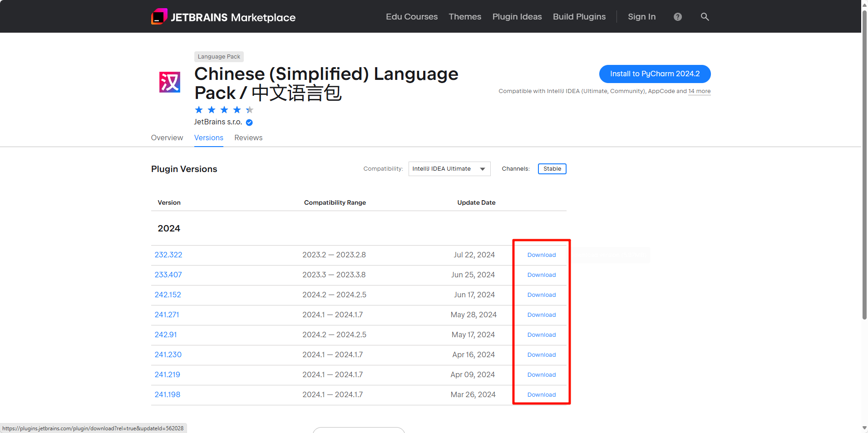Download version 241.219
The image size is (868, 433).
click(542, 375)
